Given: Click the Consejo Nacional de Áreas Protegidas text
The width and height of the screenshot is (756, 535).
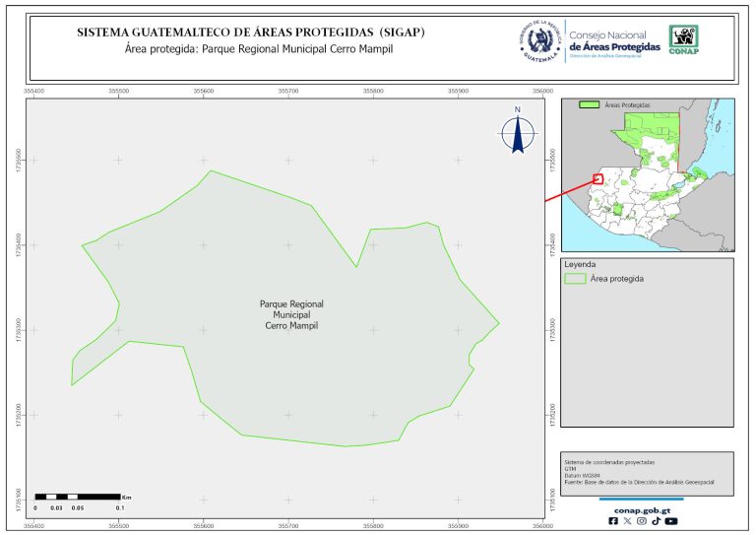Looking at the screenshot, I should 614,39.
